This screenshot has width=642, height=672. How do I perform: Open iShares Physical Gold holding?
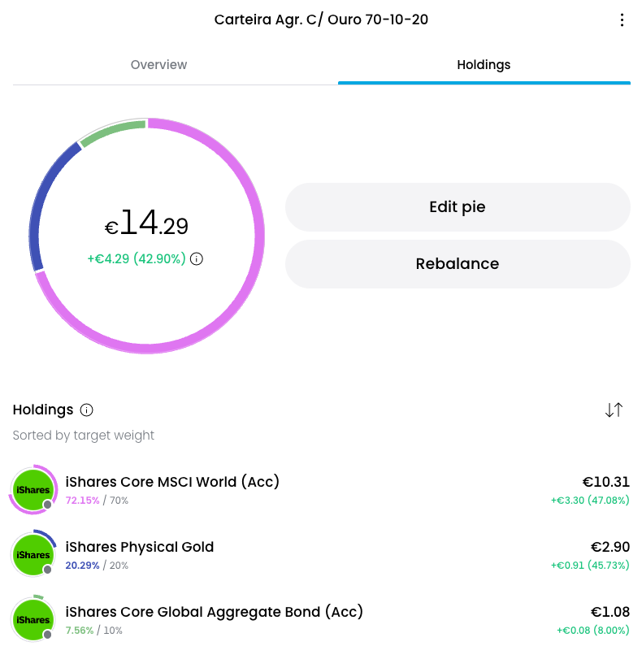click(321, 554)
